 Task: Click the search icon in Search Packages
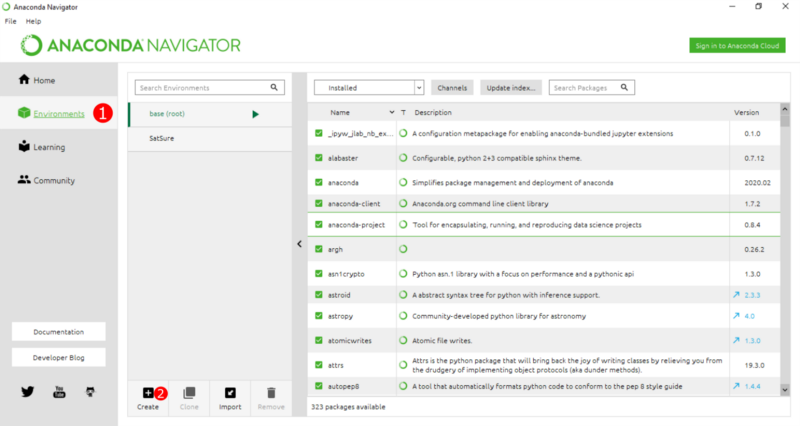click(x=624, y=87)
